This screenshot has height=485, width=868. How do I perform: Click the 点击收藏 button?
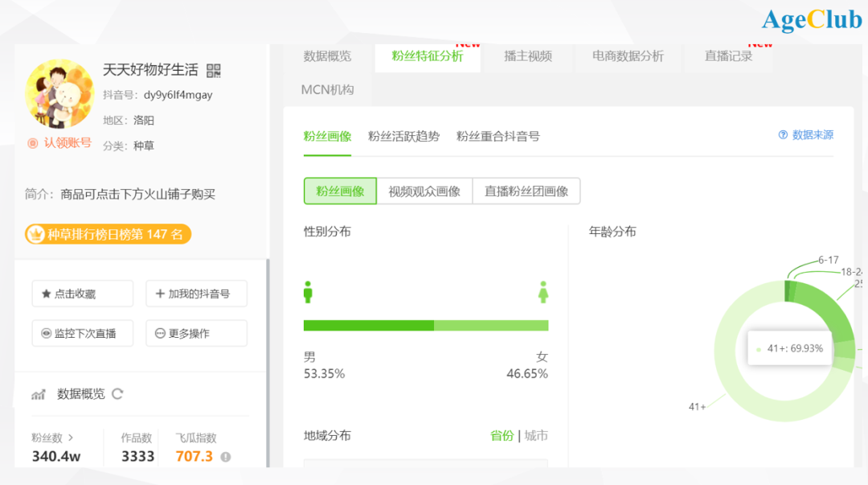click(x=83, y=294)
